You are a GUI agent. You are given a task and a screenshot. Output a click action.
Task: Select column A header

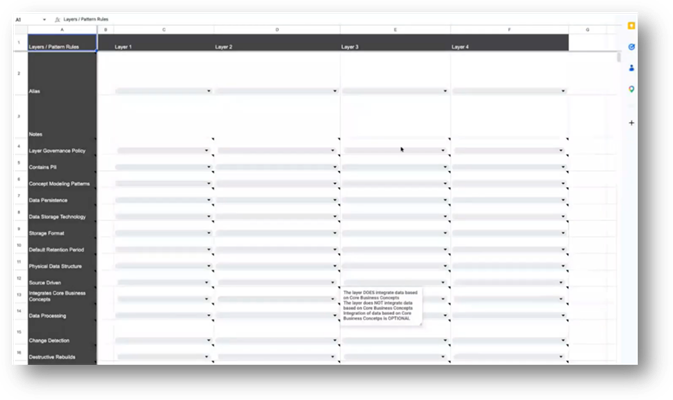tap(62, 30)
